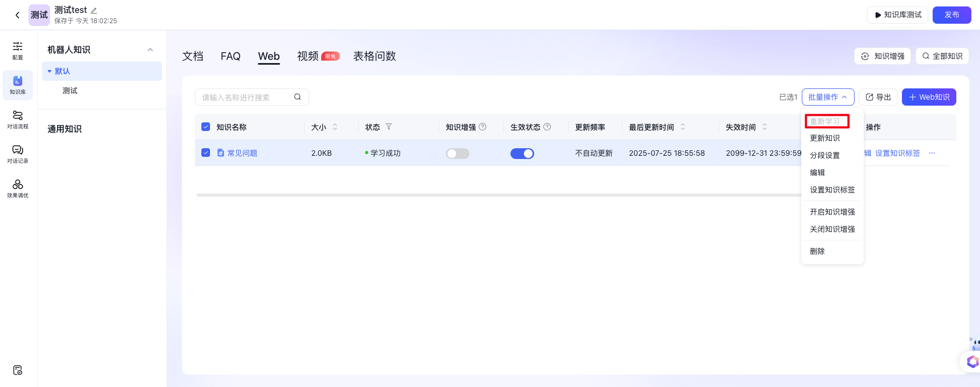
Task: Open the 对话流程 sidebar icon
Action: tap(18, 120)
